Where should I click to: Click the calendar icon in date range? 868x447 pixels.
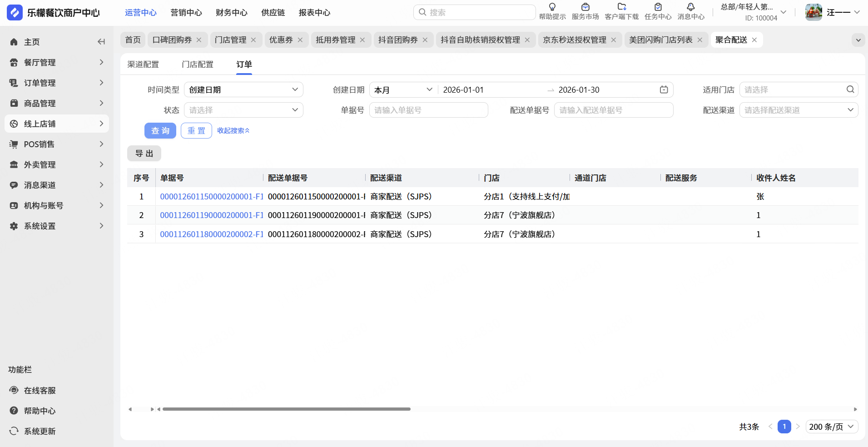(x=664, y=90)
